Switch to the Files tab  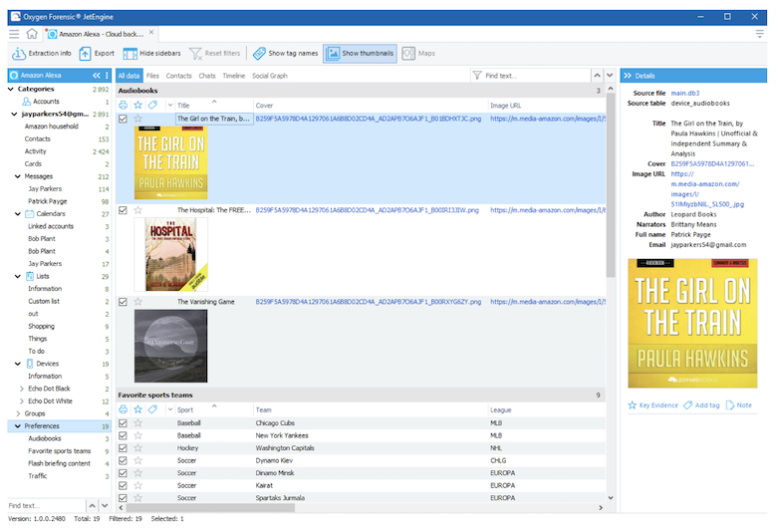152,76
